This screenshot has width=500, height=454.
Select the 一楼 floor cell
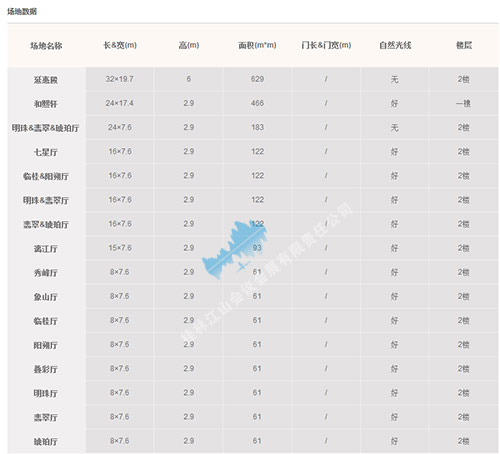point(463,104)
